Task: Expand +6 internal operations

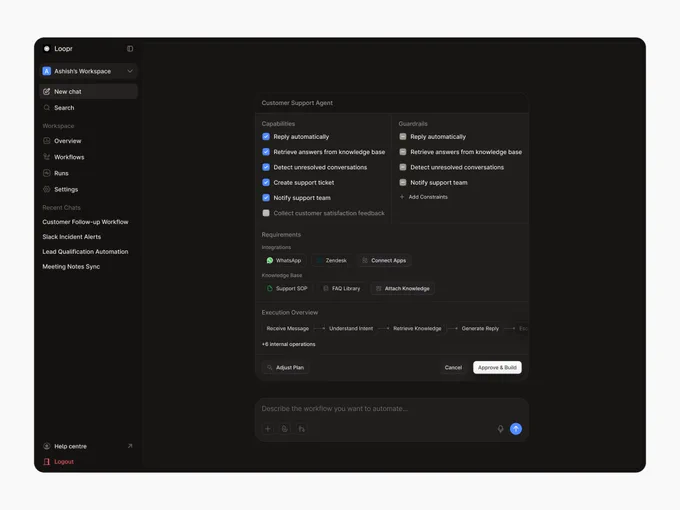Action: click(288, 344)
